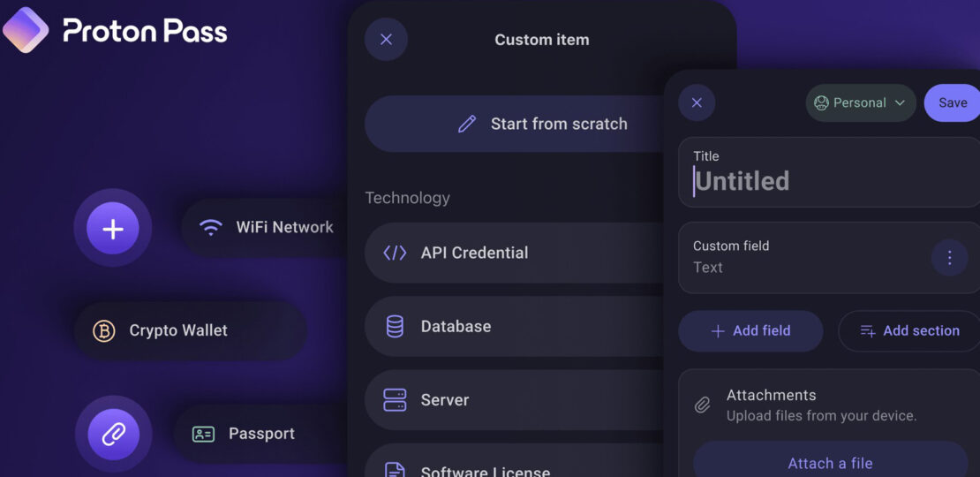Click the Bitcoin icon in Crypto Wallet
Viewport: 980px width, 477px height.
coord(104,330)
